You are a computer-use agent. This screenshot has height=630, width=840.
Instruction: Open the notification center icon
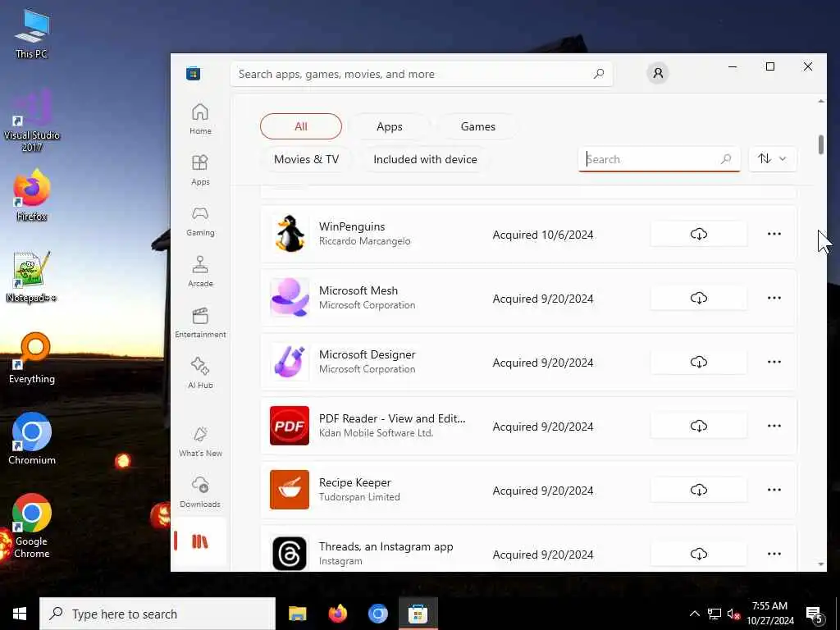click(x=814, y=614)
